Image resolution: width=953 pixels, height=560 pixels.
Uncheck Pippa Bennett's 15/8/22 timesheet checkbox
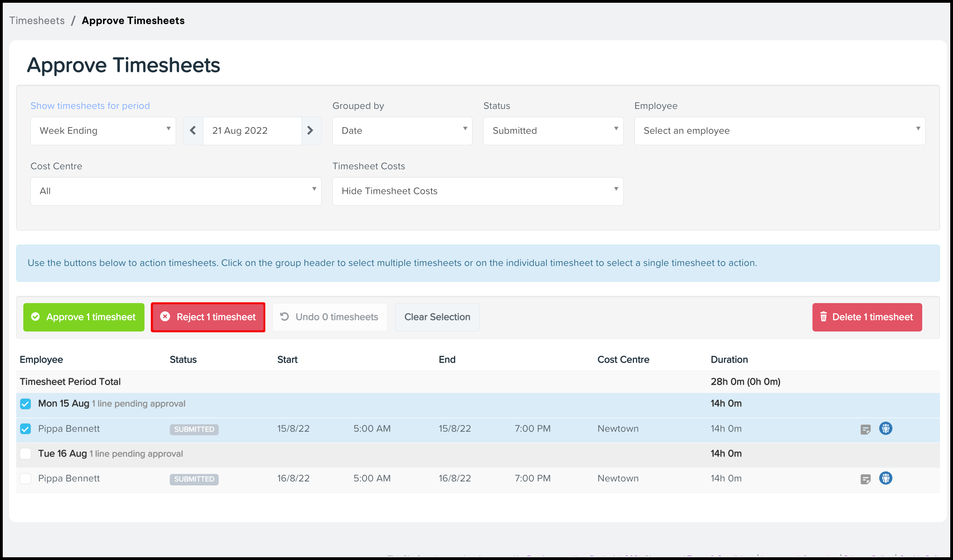pyautogui.click(x=26, y=429)
